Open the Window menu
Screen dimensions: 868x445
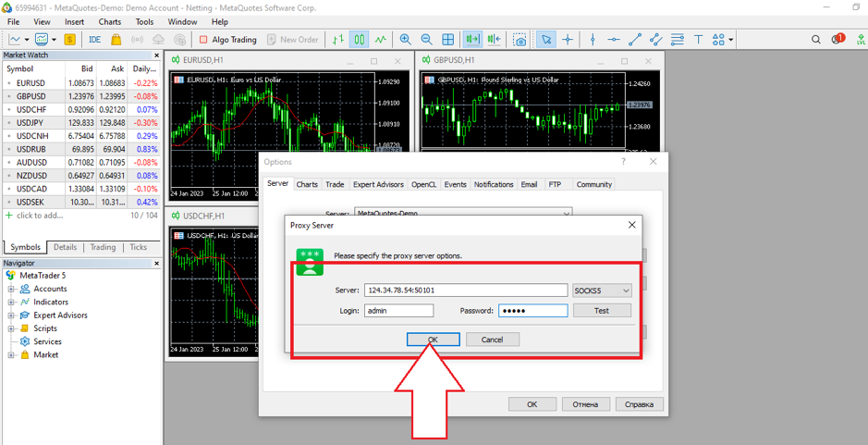coord(182,22)
